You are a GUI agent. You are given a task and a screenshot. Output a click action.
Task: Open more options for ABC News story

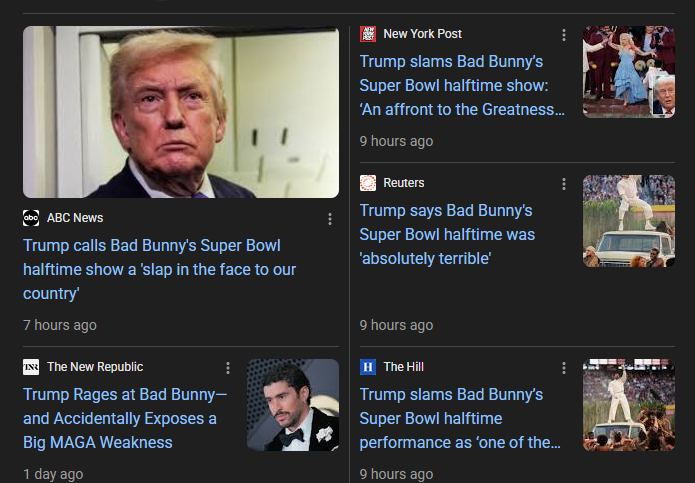tap(330, 219)
